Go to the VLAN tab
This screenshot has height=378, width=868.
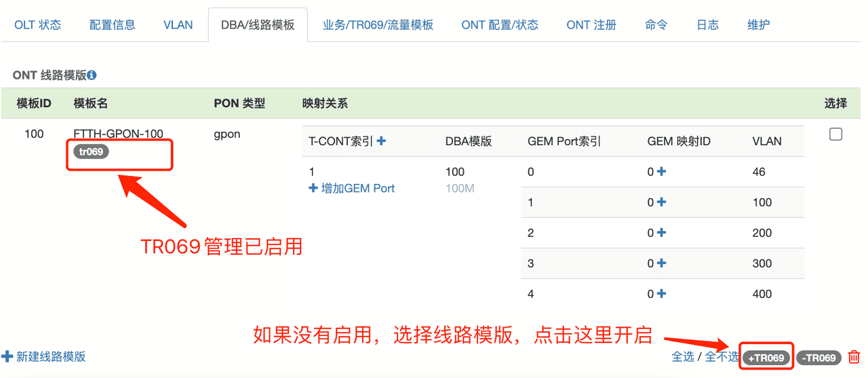(178, 25)
